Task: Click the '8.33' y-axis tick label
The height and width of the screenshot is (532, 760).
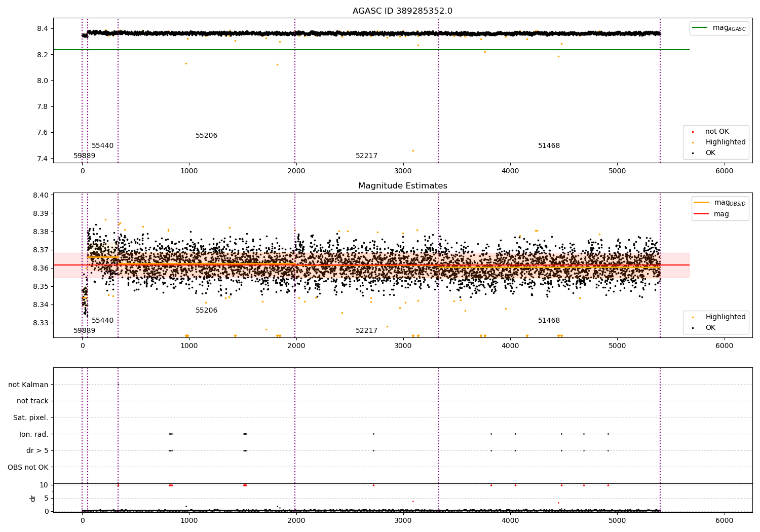Action: 41,323
